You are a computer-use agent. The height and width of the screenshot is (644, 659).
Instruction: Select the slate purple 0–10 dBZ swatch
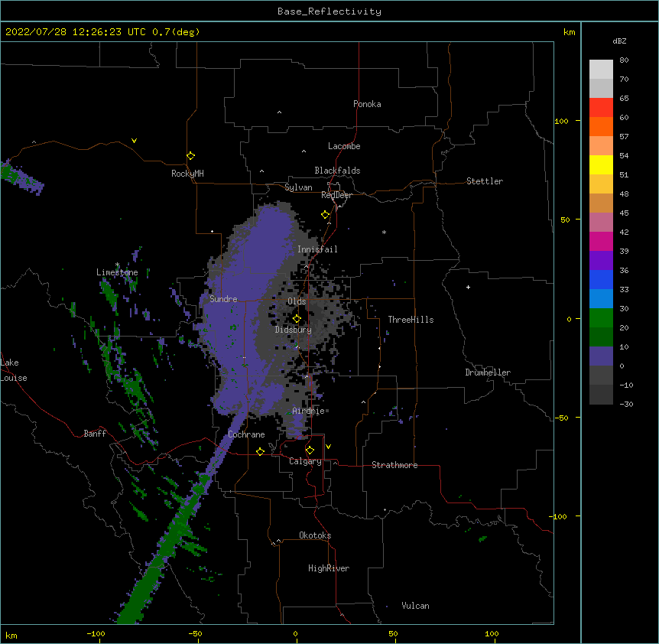tap(601, 356)
